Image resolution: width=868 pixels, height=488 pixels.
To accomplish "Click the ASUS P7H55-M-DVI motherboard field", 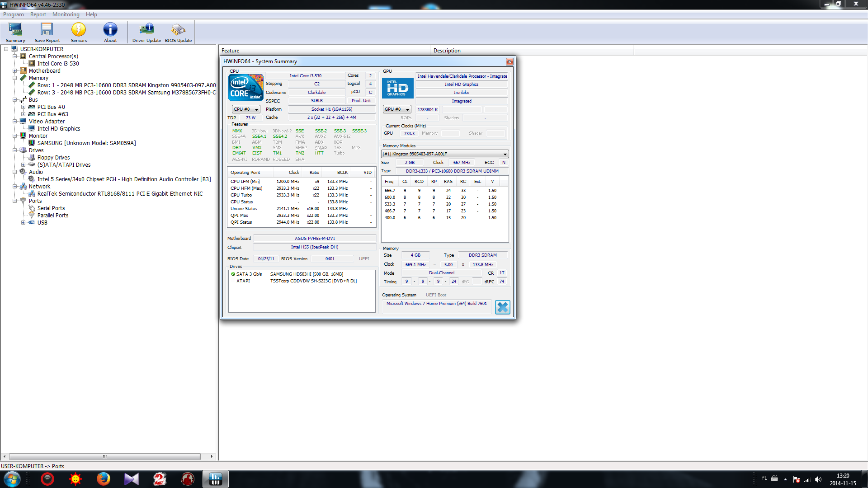I will [x=315, y=239].
